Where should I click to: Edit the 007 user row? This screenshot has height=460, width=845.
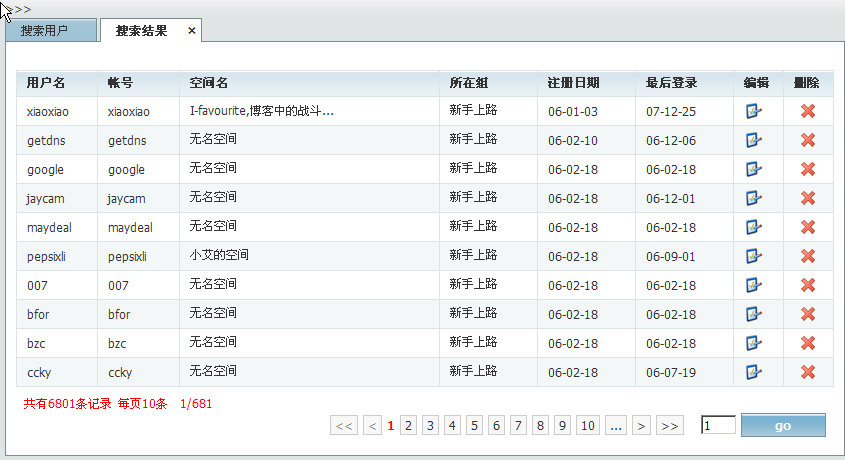753,285
